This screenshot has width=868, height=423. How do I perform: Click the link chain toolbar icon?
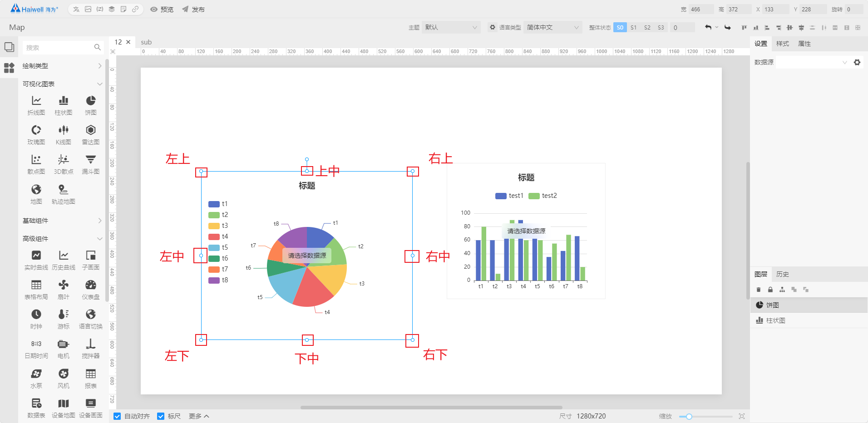pos(135,9)
